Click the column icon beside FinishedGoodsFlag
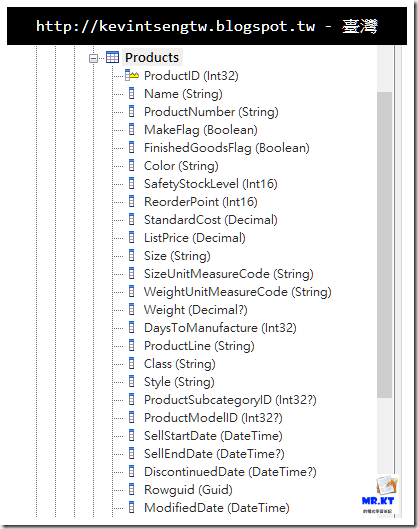Image resolution: width=418 pixels, height=529 pixels. coord(132,147)
